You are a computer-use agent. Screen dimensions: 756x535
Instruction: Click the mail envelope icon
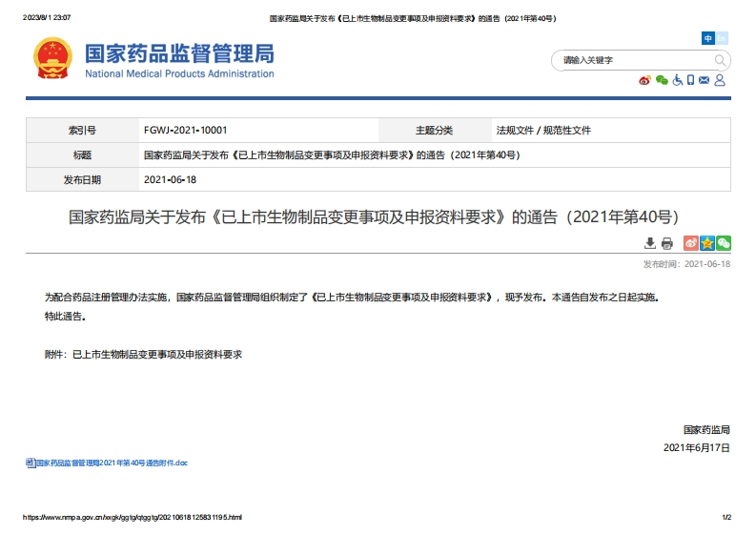coord(704,81)
